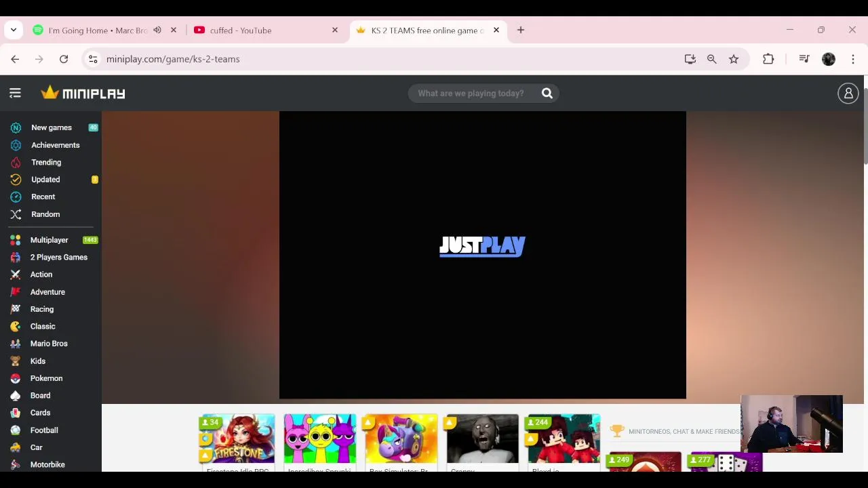Open the media control icon in toolbar
868x488 pixels.
(804, 59)
